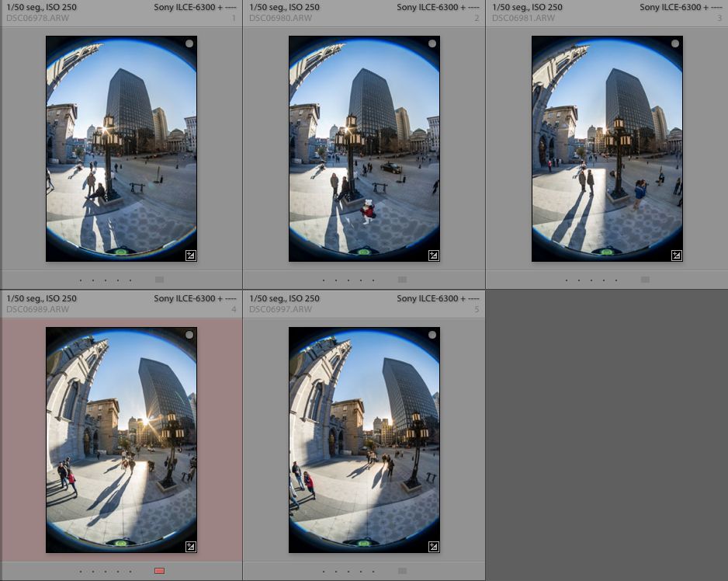Click develop adjustments badge on DSC06978.ARW

190,255
